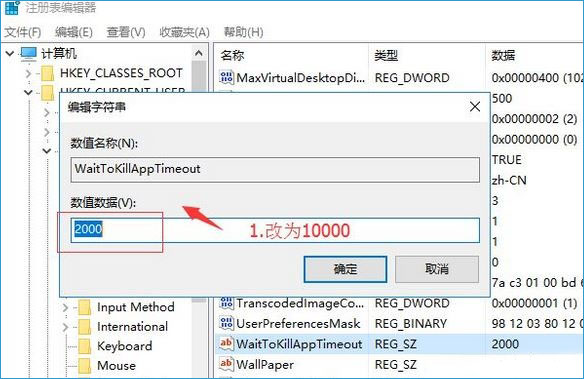Viewport: 584px width, 379px height.
Task: Click the WallPaper string value icon
Action: click(x=226, y=363)
